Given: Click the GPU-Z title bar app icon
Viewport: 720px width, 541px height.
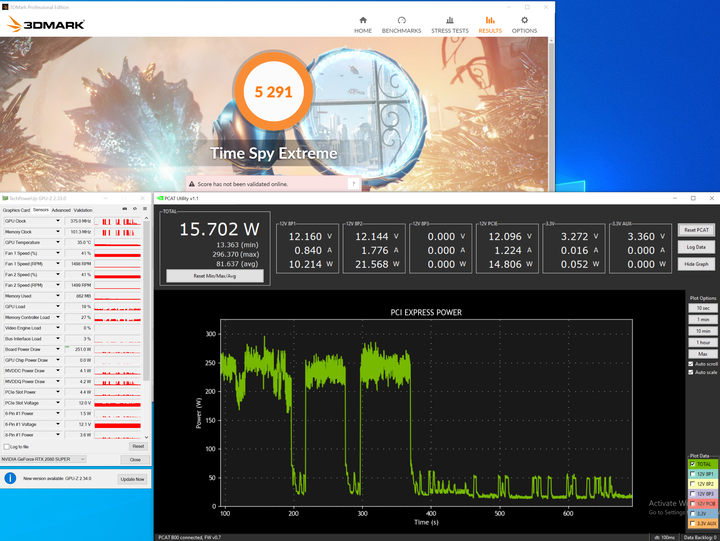Looking at the screenshot, I should point(5,198).
